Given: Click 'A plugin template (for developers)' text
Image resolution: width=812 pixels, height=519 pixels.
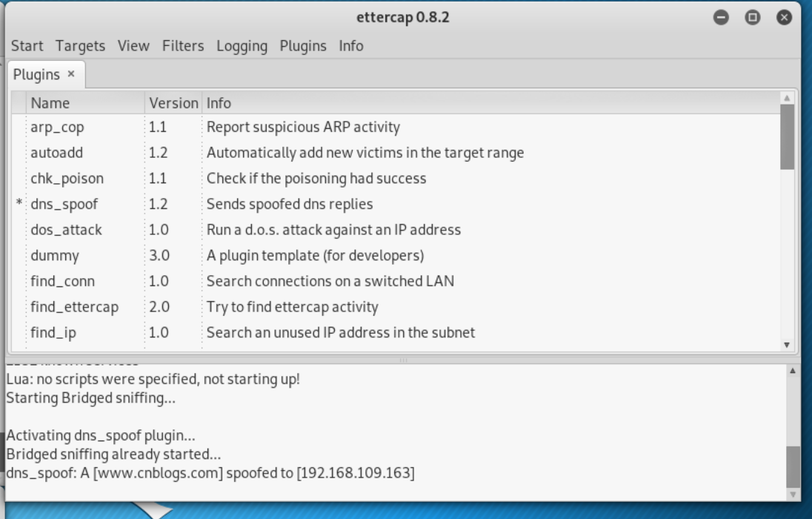Looking at the screenshot, I should click(x=315, y=256).
